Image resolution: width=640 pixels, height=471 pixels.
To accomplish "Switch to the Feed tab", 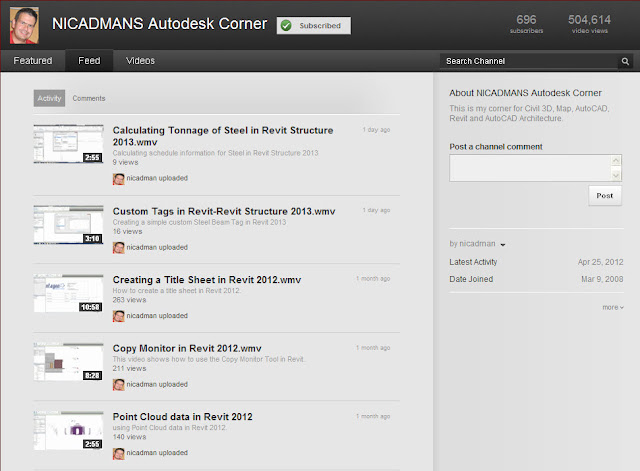I will coord(89,61).
